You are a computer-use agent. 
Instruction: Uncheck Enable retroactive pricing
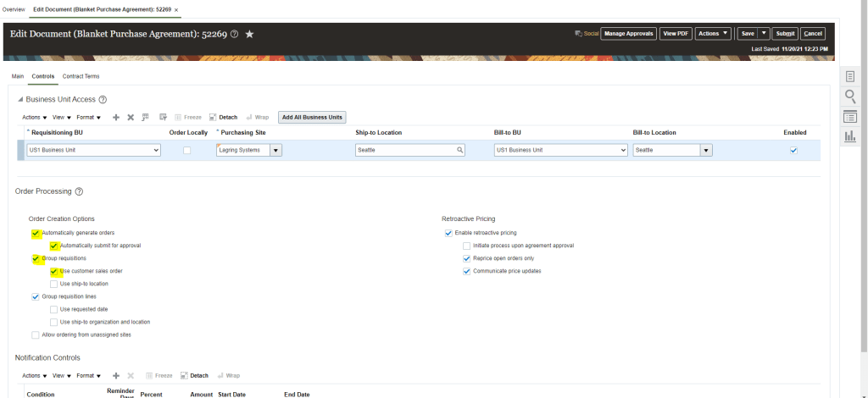pos(448,233)
